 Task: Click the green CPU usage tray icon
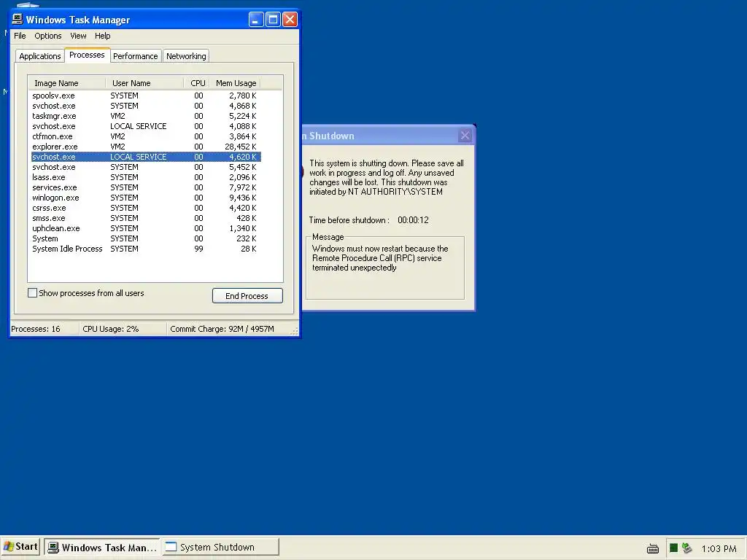point(673,548)
